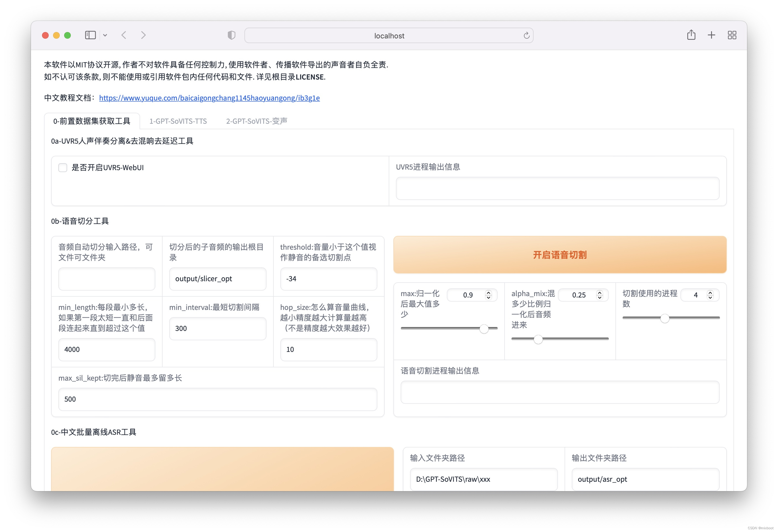Viewport: 778px width, 532px height.
Task: Click the 开启语音切割 button
Action: 560,255
